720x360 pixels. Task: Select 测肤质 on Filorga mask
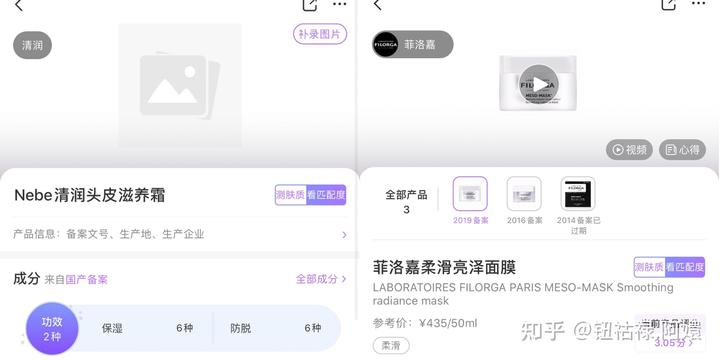click(650, 267)
